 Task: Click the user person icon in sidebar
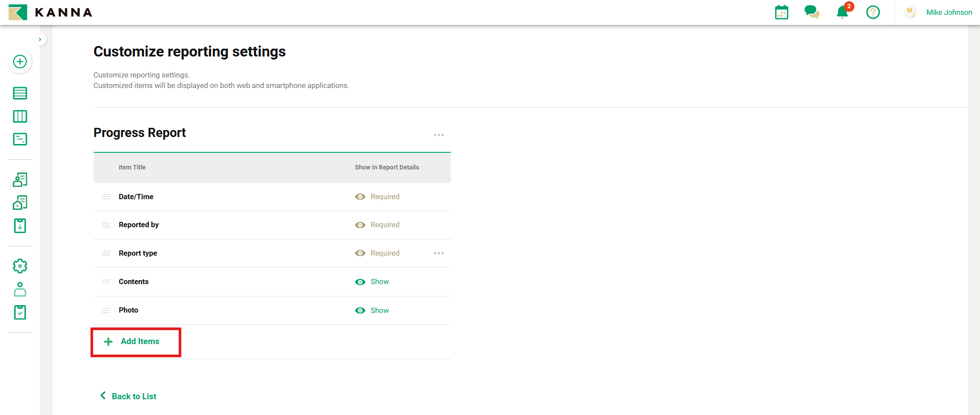point(20,289)
